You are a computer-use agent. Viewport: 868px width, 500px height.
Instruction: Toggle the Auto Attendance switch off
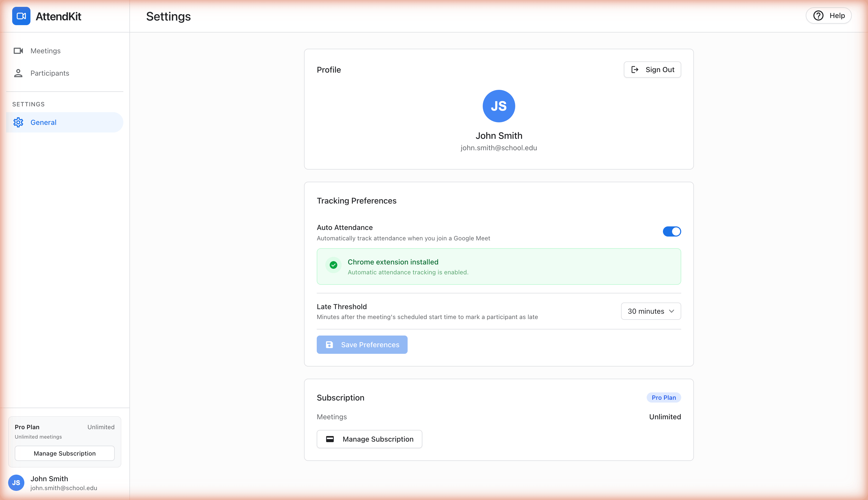(x=672, y=231)
